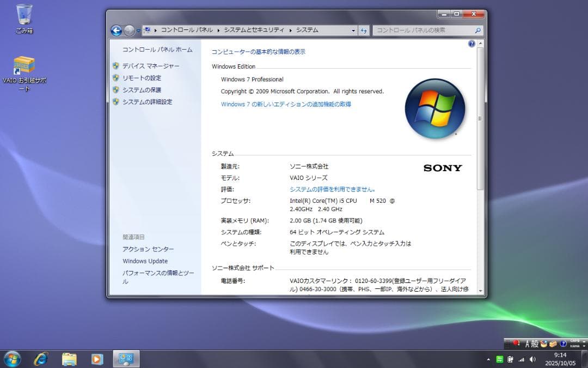Click the volume speaker icon in system tray
The image size is (588, 368).
tap(532, 360)
